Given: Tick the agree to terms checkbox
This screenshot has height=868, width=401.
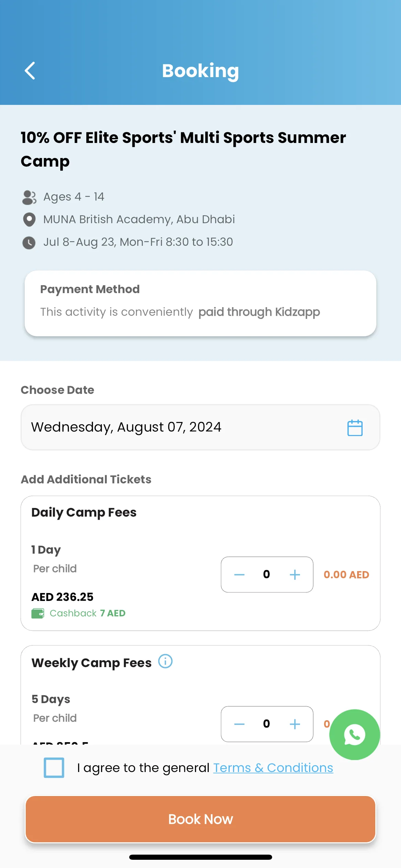Looking at the screenshot, I should point(54,768).
